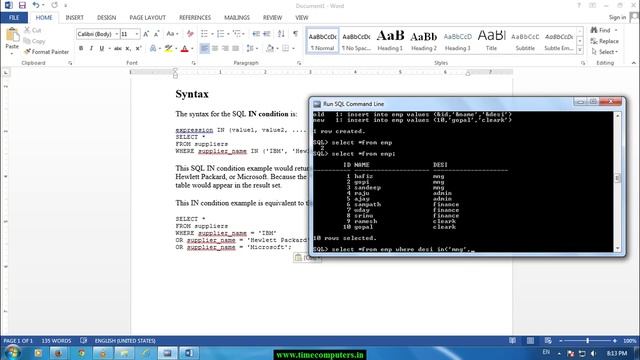This screenshot has height=360, width=640.
Task: Open the font name dropdown
Action: [x=117, y=34]
